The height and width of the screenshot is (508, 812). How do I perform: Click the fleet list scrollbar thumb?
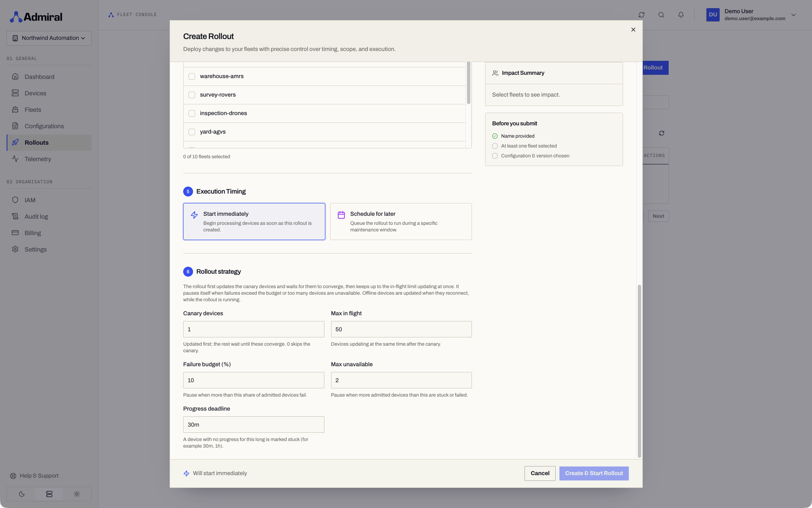(x=468, y=83)
